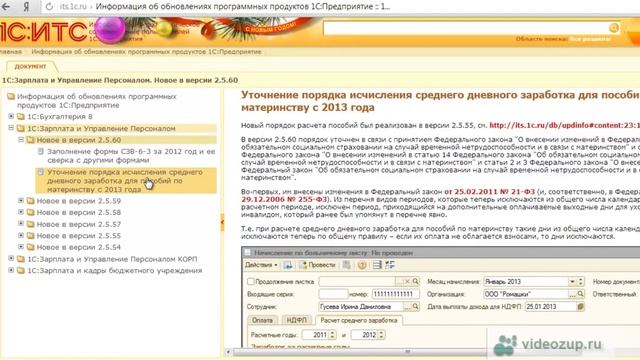Click calendar icon beside date 25.01.2013
The height and width of the screenshot is (360, 640).
[x=580, y=306]
